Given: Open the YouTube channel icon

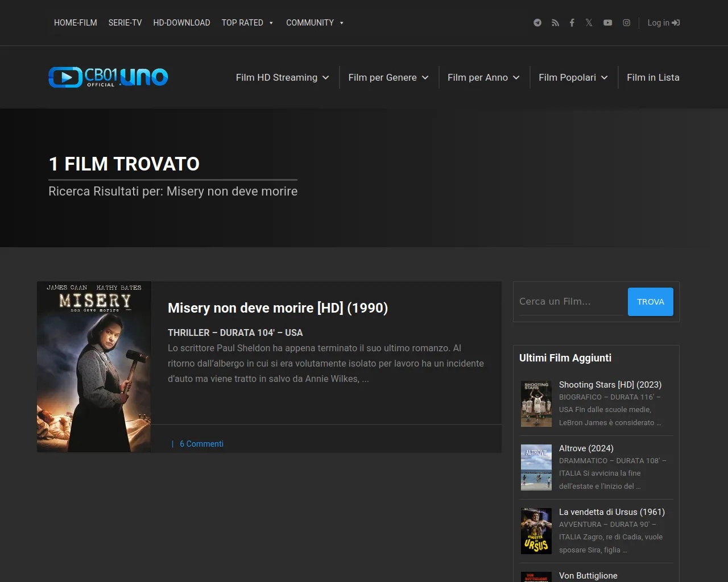Looking at the screenshot, I should [607, 23].
